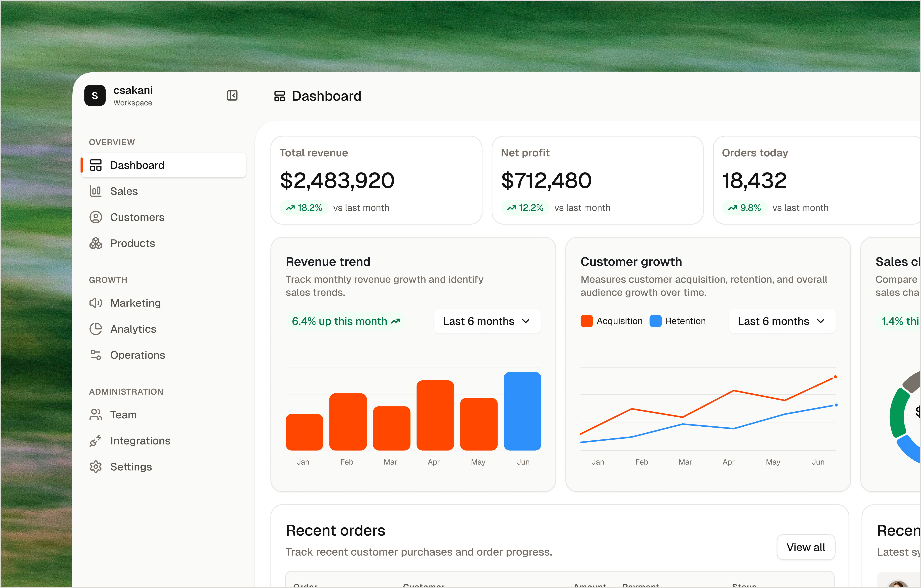Click the Dashboard grid icon in sidebar
The width and height of the screenshot is (921, 588).
point(96,165)
